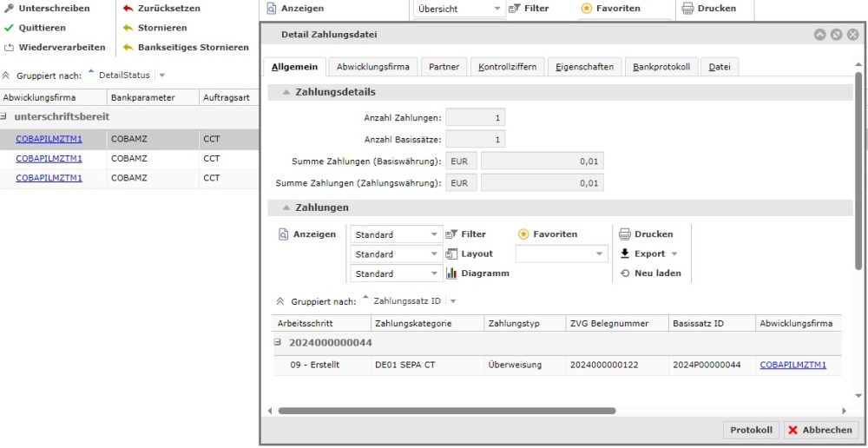Image resolution: width=868 pixels, height=448 pixels.
Task: Collapse the 2024000000044 group
Action: click(x=278, y=342)
